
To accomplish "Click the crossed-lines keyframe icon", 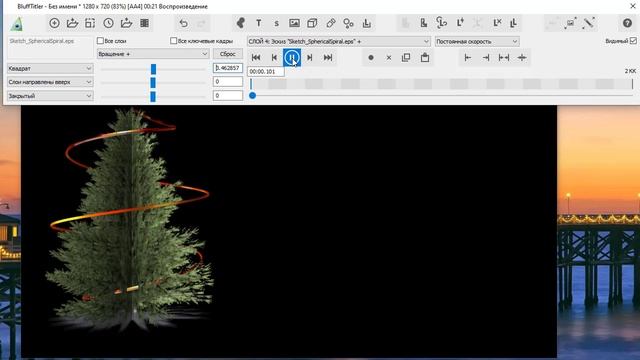I will 522,58.
